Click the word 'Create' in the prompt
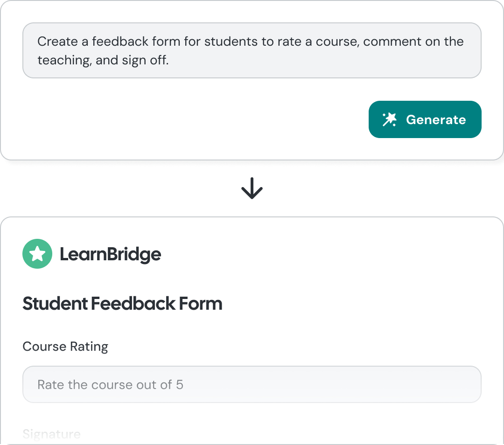 (57, 42)
